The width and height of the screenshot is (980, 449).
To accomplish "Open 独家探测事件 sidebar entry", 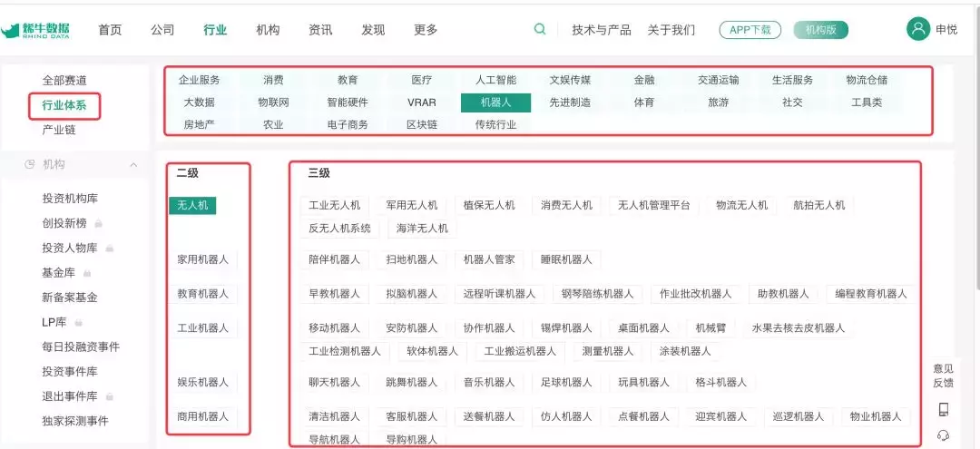I will point(75,421).
